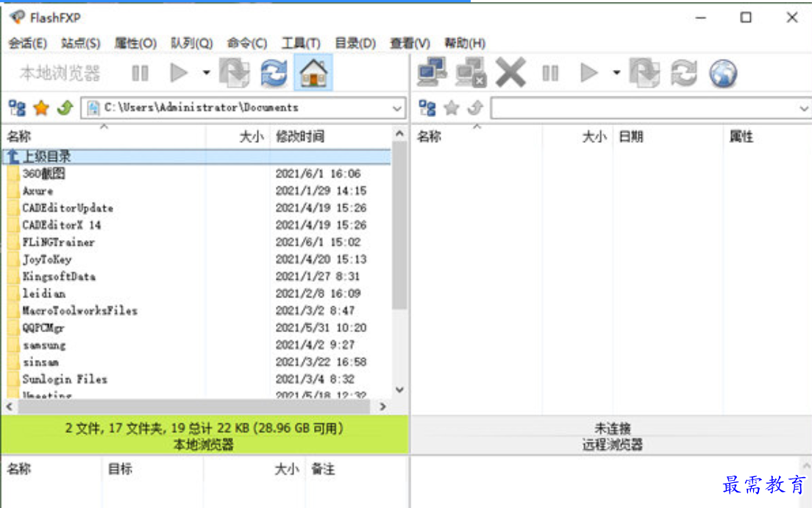Open remote play button dropdown arrow
The image size is (812, 508).
click(616, 73)
